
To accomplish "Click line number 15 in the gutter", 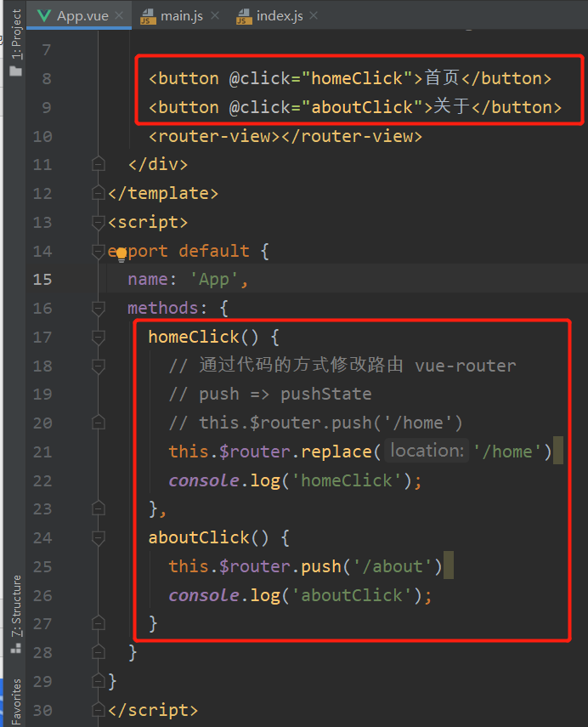I will (42, 279).
